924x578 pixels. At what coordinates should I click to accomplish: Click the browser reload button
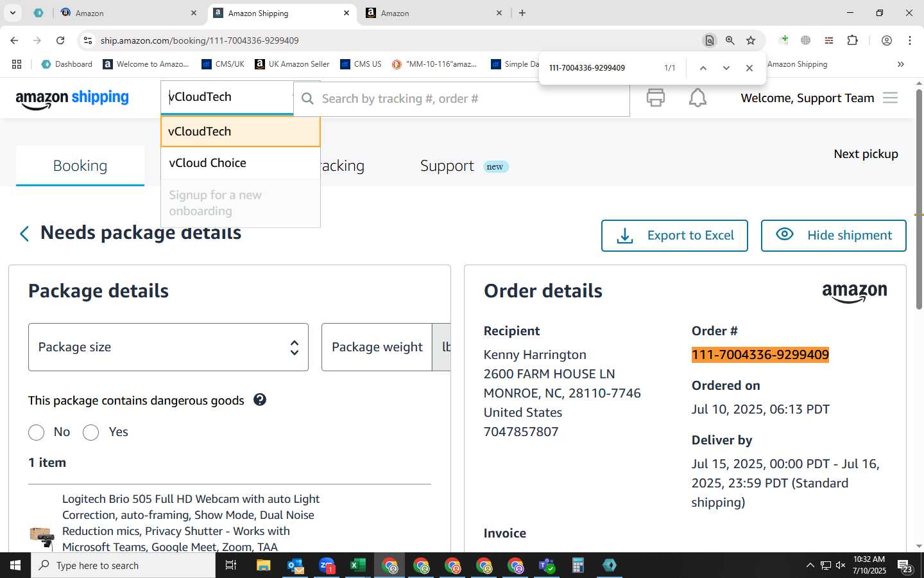tap(60, 40)
